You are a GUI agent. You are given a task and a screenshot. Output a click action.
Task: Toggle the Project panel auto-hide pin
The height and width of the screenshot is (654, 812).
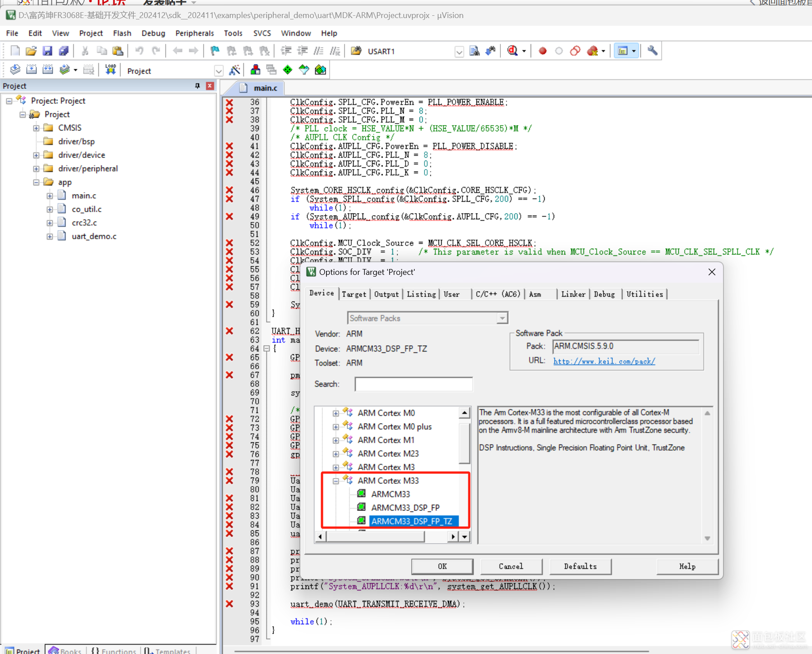pos(197,86)
